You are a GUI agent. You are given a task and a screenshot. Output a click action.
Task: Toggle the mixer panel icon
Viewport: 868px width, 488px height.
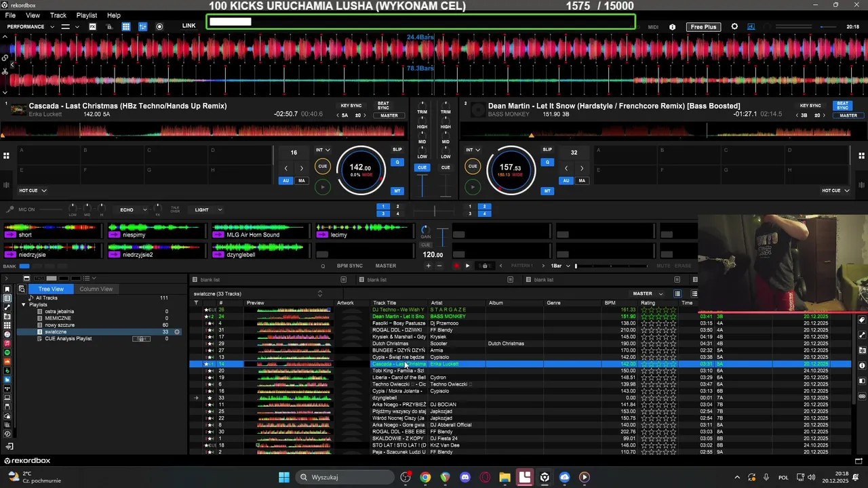coord(142,26)
